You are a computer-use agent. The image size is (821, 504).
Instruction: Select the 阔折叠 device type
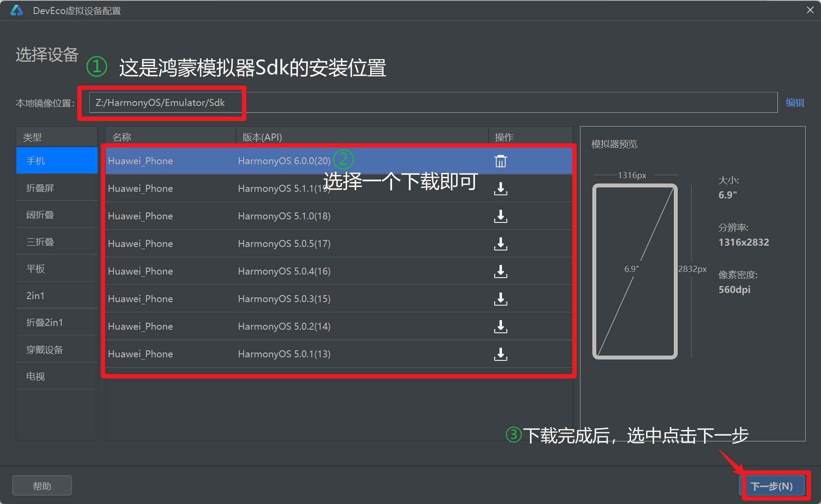[x=57, y=215]
